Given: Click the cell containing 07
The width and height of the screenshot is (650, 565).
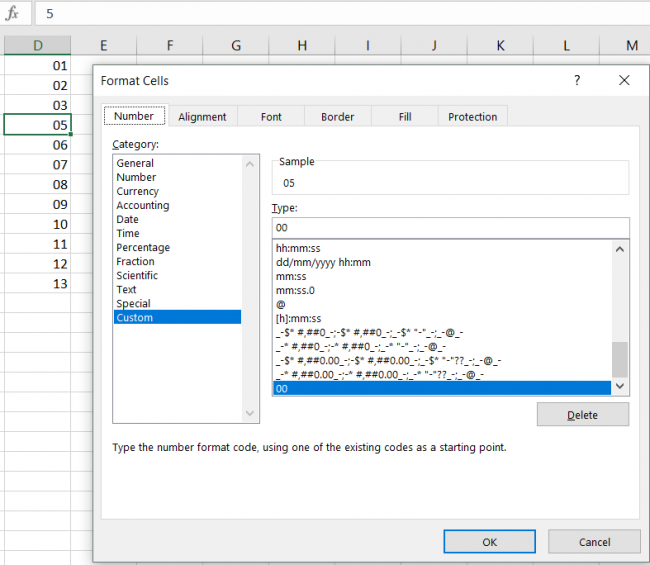Looking at the screenshot, I should coord(38,165).
